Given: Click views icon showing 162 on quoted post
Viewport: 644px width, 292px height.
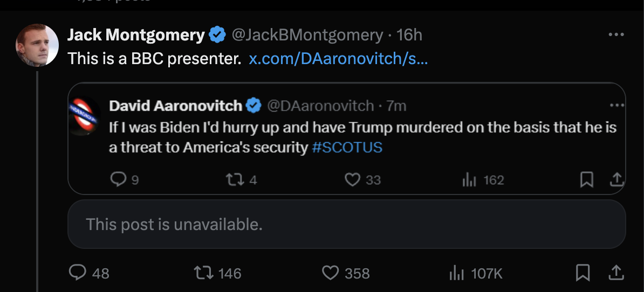Looking at the screenshot, I should (469, 179).
